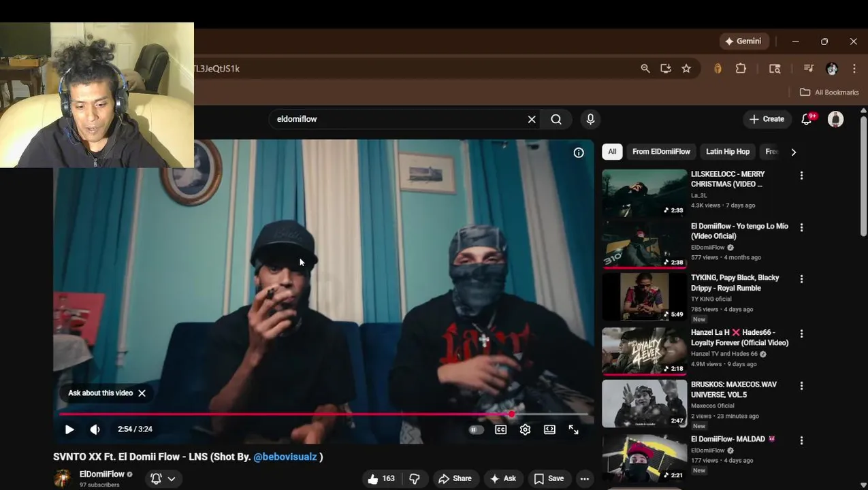The image size is (868, 490).
Task: Open Yo tengo Lo Mio video title
Action: coord(739,231)
